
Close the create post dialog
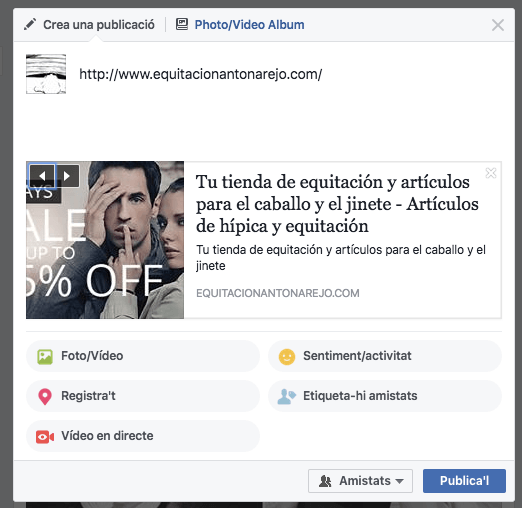pos(498,25)
